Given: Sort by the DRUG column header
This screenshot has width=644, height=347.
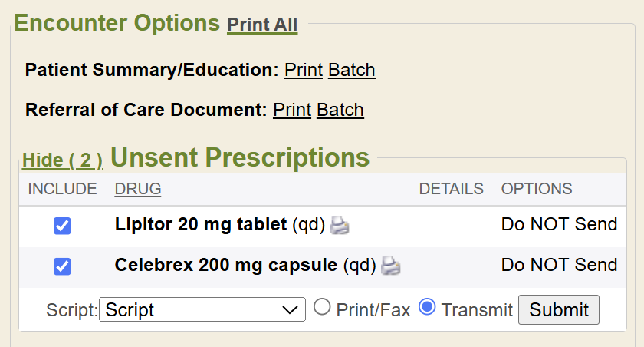Looking at the screenshot, I should (x=138, y=189).
